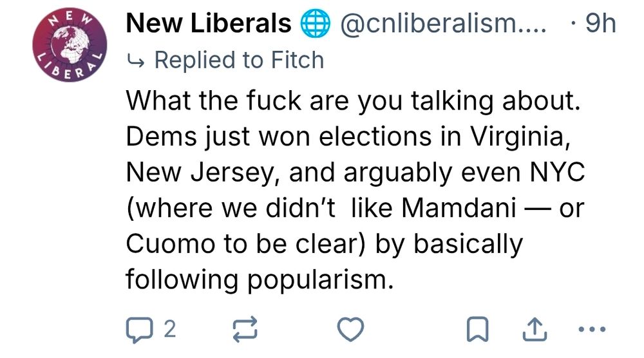Image resolution: width=644 pixels, height=358 pixels.
Task: Expand the three-dot more options menu
Action: click(x=592, y=330)
